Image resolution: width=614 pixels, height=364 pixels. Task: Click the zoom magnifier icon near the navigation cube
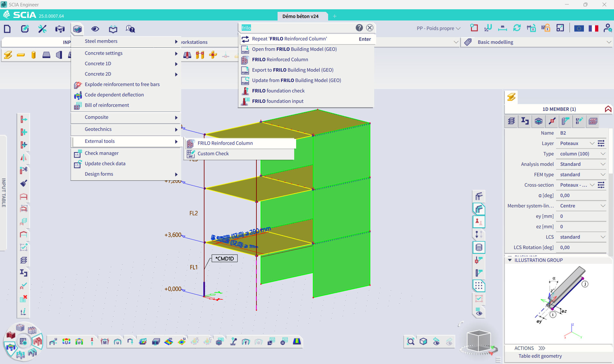coord(411,341)
